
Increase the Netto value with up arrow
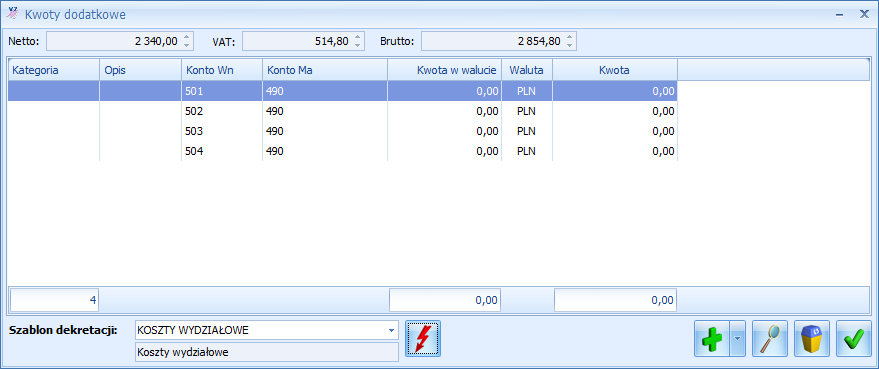click(187, 37)
